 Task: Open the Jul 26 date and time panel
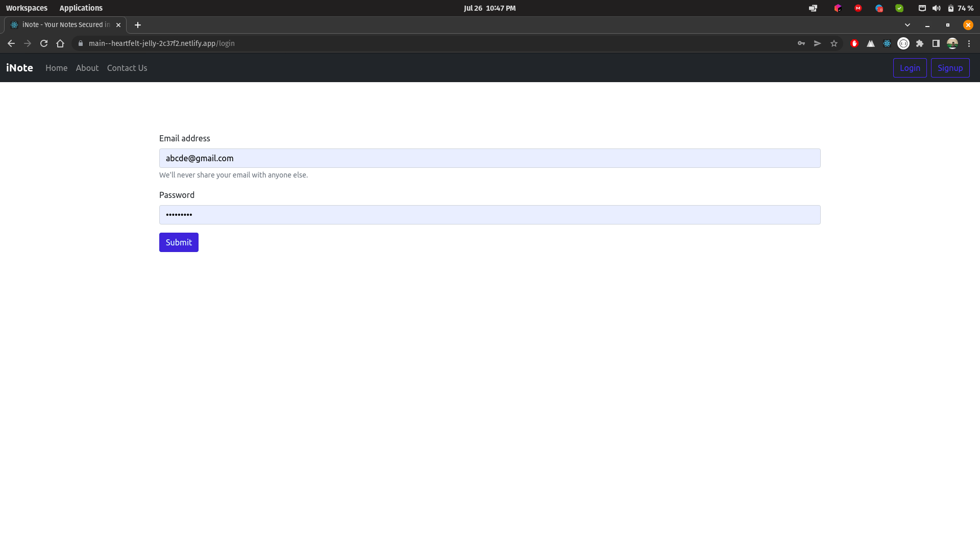point(490,8)
